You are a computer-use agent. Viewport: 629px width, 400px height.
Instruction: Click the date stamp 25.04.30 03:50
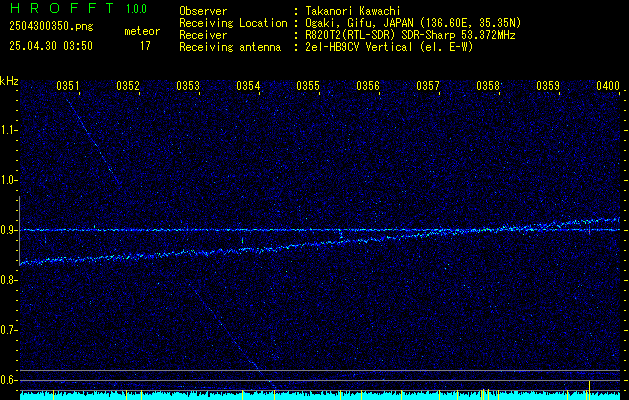(x=51, y=46)
